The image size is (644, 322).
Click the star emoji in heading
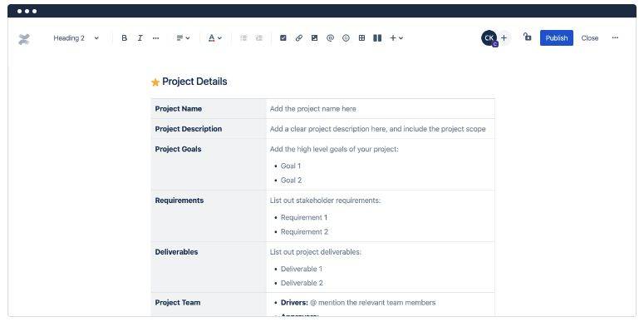(x=155, y=82)
